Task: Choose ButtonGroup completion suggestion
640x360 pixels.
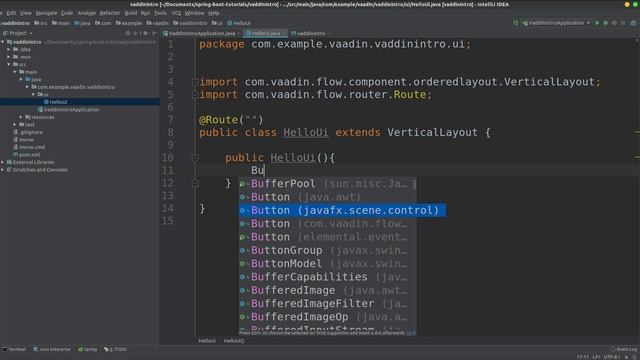Action: (x=328, y=250)
